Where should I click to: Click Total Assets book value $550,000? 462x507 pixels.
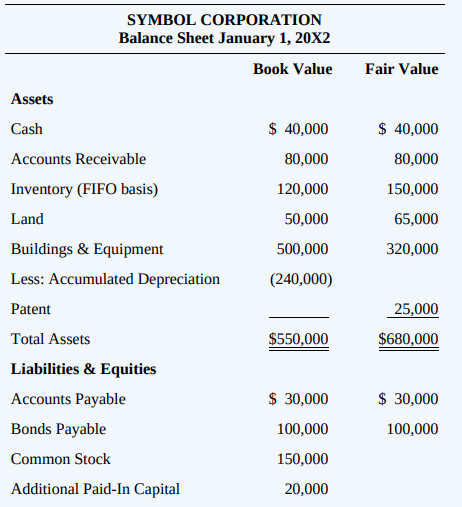299,339
